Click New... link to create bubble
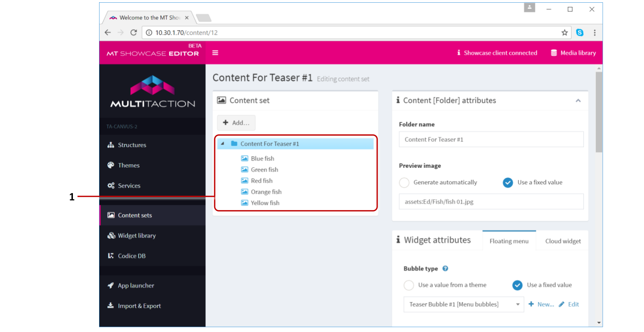The height and width of the screenshot is (332, 644). pos(541,304)
